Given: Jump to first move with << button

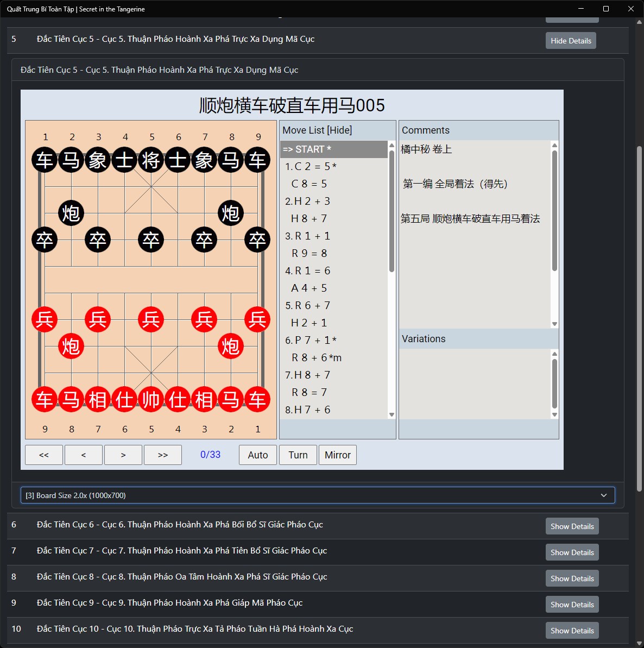Looking at the screenshot, I should tap(44, 455).
